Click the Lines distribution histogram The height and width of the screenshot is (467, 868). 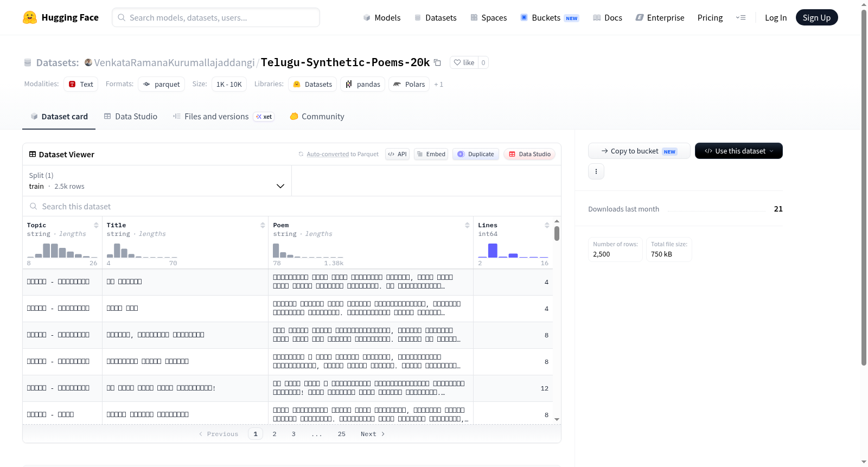(513, 250)
